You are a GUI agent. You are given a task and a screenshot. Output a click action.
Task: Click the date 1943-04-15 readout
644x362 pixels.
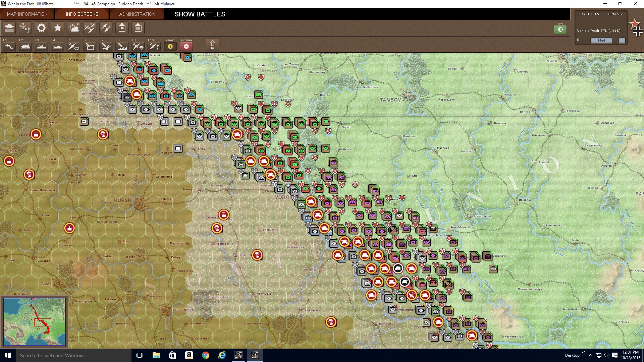(588, 14)
